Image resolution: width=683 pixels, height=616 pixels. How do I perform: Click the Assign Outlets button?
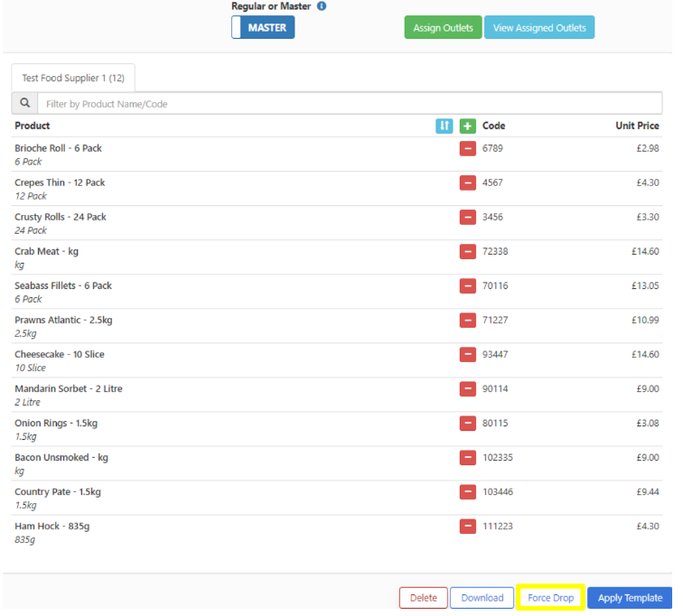click(x=443, y=28)
